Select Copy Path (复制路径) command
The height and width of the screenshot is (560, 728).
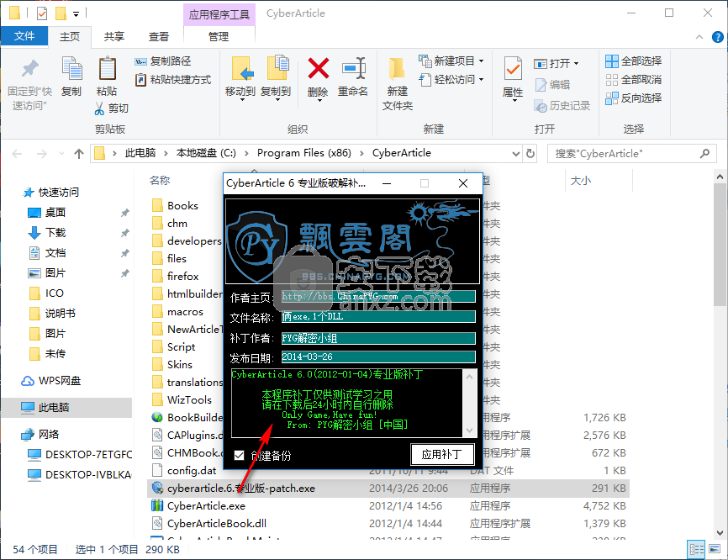[163, 61]
